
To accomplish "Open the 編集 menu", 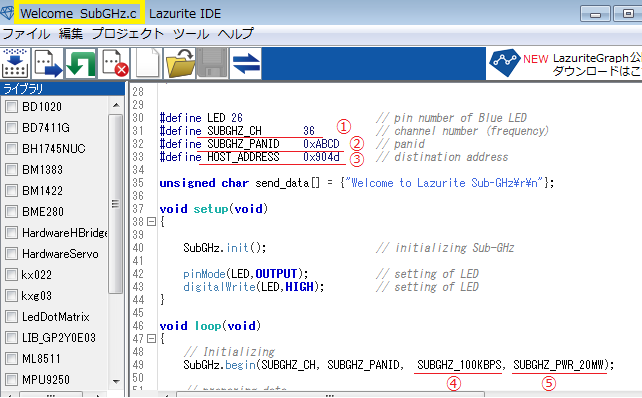I will tap(71, 34).
